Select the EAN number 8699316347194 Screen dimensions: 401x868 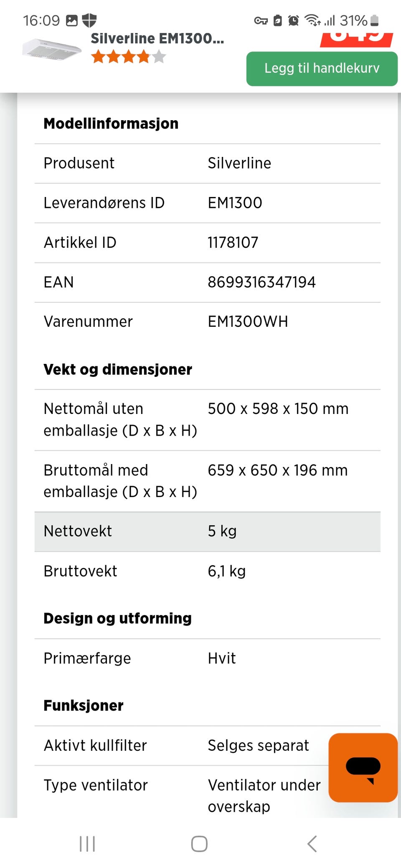261,282
